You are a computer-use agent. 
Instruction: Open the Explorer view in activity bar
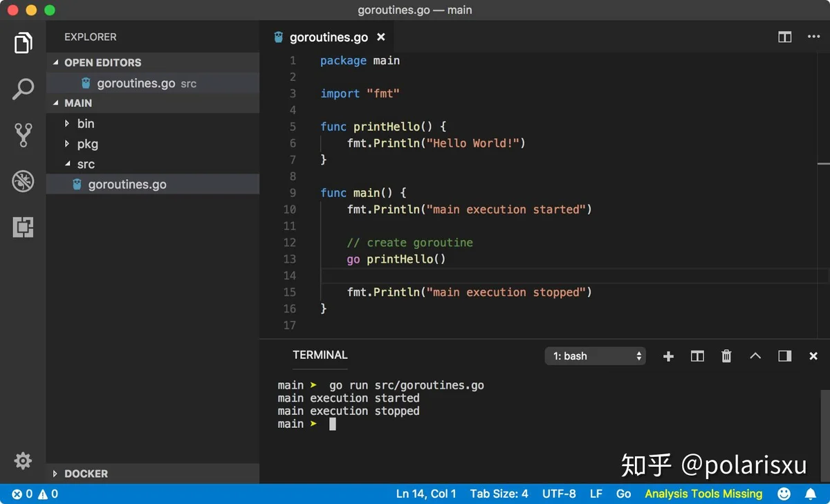tap(23, 43)
